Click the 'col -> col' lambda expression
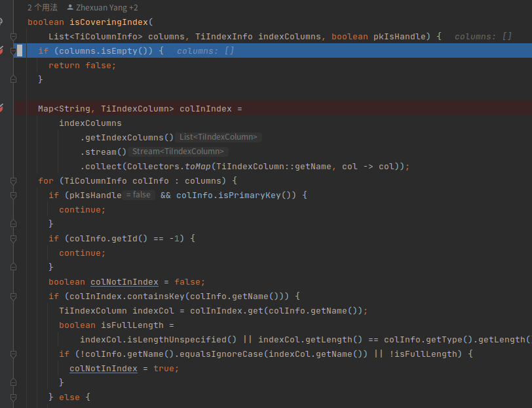 (x=368, y=167)
